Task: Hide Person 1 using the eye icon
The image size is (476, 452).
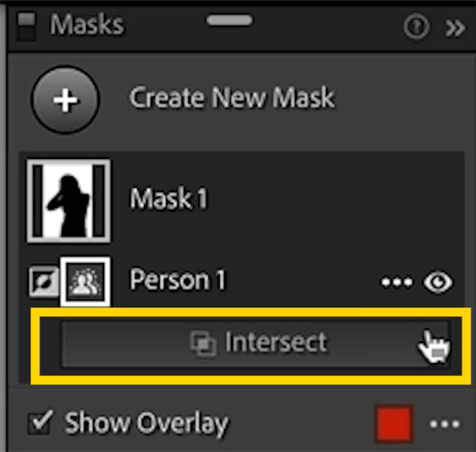Action: [438, 282]
